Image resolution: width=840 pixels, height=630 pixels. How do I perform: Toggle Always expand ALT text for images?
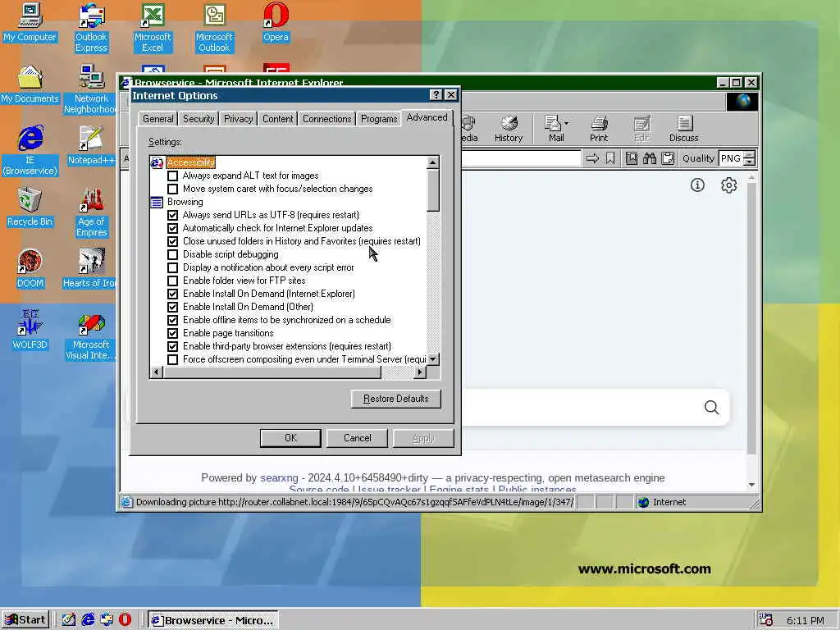[172, 176]
